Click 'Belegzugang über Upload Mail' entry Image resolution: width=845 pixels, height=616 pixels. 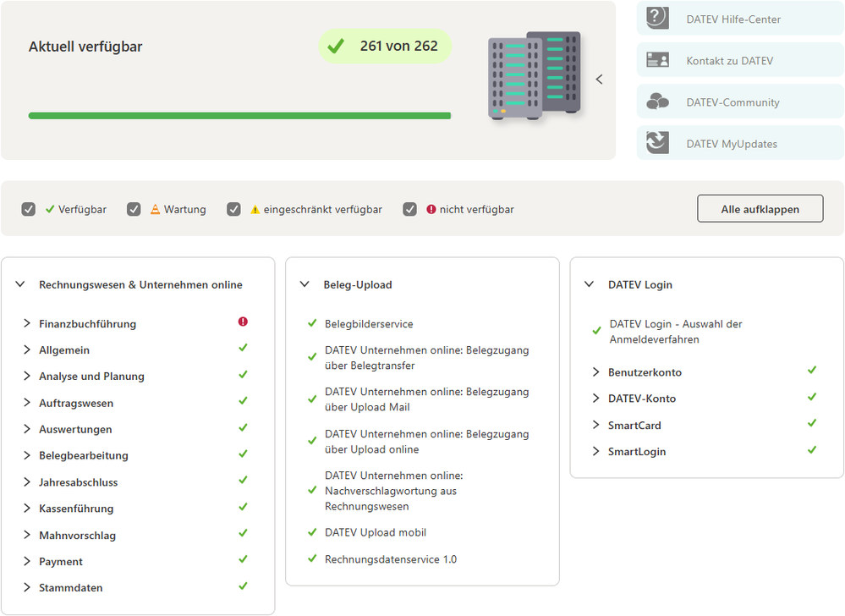pyautogui.click(x=427, y=399)
